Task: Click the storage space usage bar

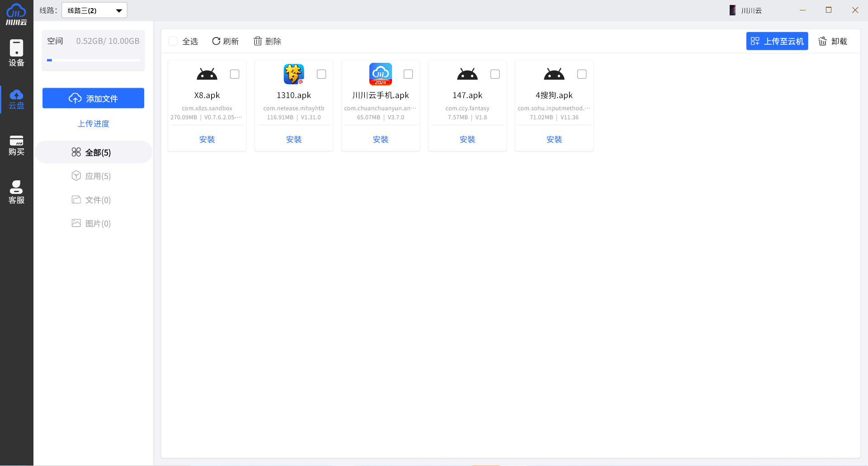Action: (93, 60)
